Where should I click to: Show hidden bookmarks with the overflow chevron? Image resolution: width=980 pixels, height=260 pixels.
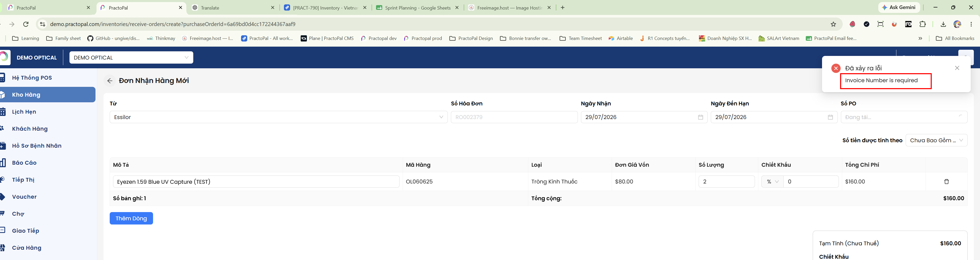coord(920,38)
